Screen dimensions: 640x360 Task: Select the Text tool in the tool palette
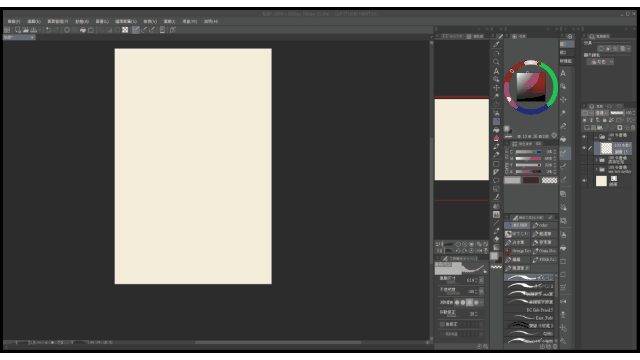tap(496, 71)
